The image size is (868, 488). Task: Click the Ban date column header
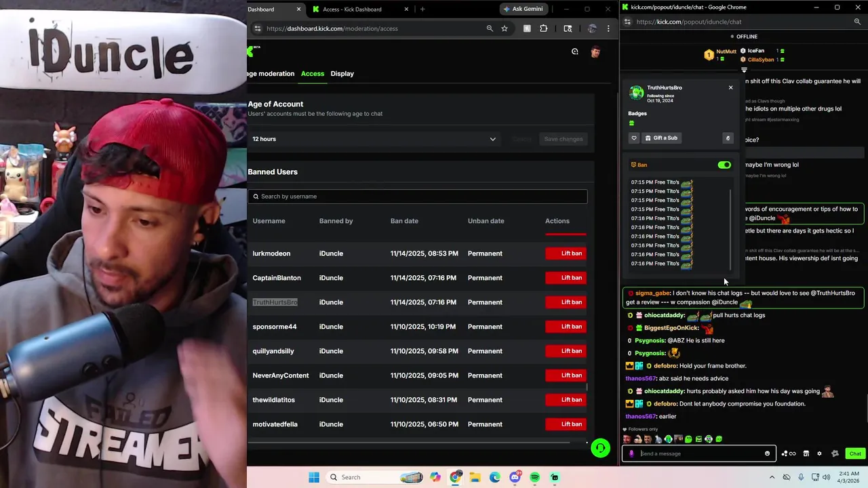click(x=404, y=221)
